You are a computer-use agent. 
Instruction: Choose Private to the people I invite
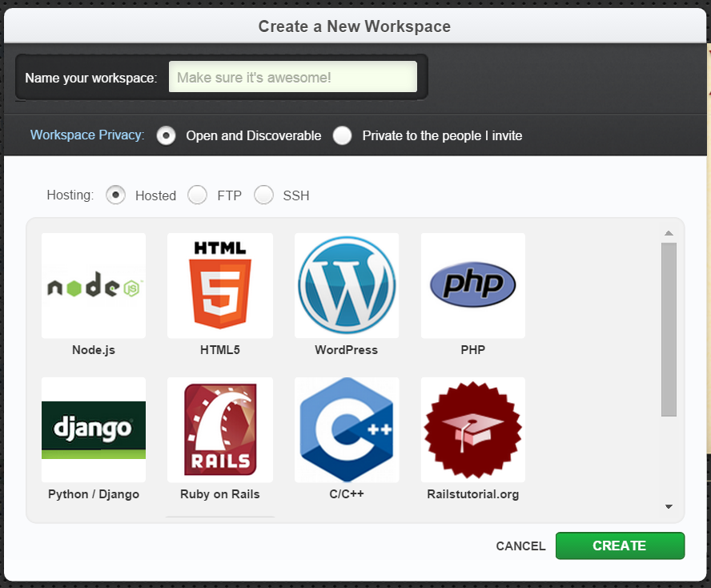pos(343,135)
